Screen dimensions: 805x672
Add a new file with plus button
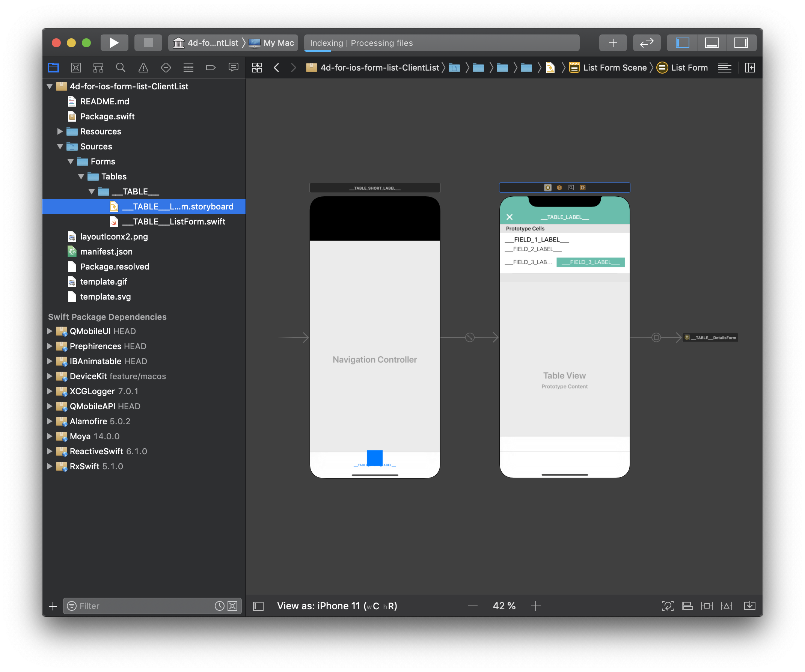tap(53, 606)
